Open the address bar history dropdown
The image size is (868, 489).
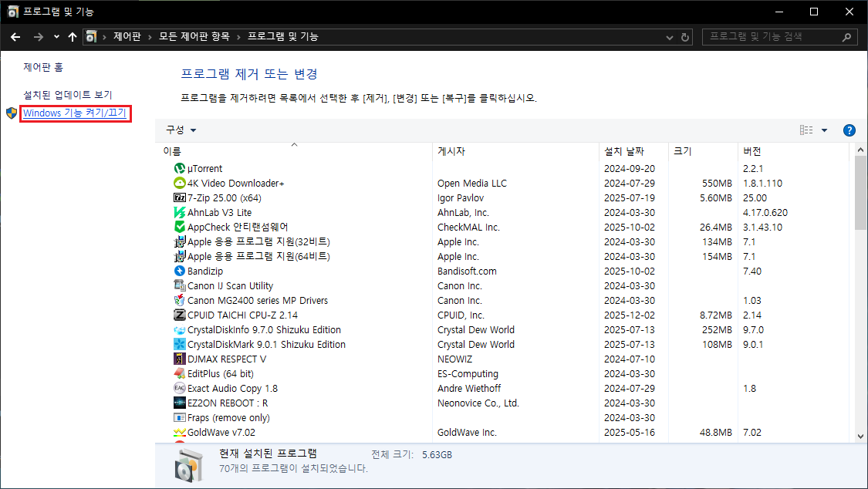coord(669,37)
